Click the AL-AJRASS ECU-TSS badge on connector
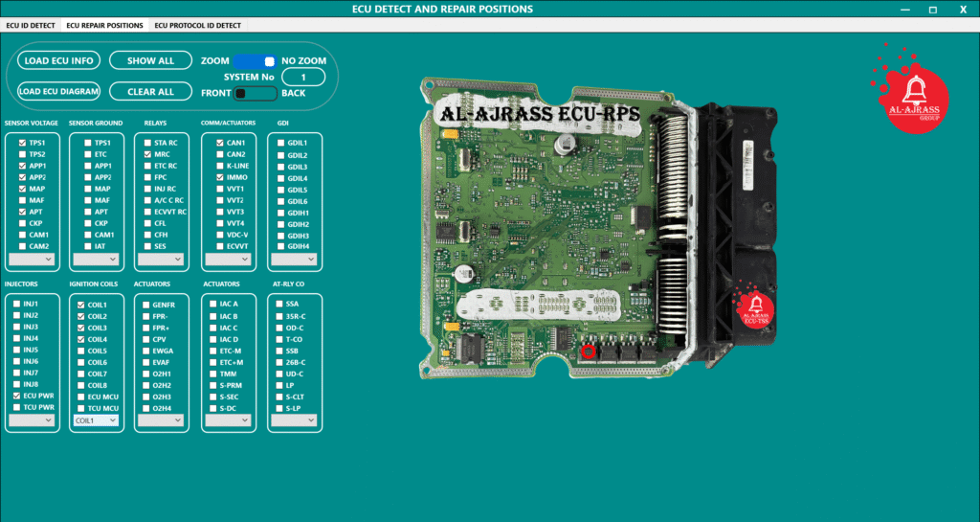The image size is (980, 522). [754, 306]
